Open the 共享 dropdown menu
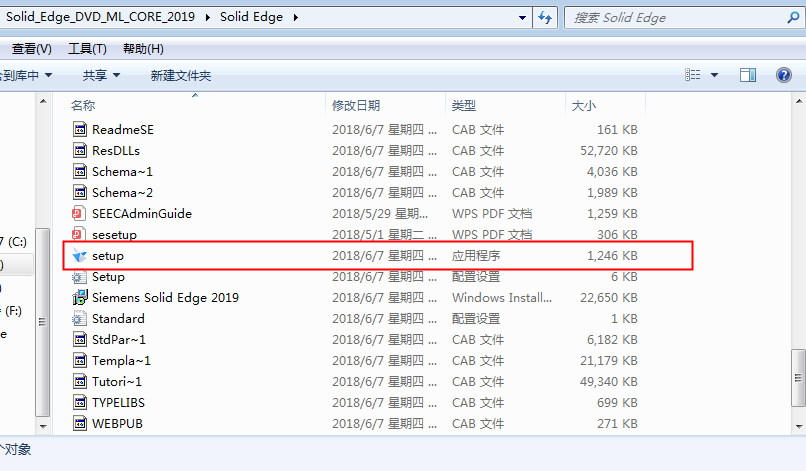 tap(101, 75)
